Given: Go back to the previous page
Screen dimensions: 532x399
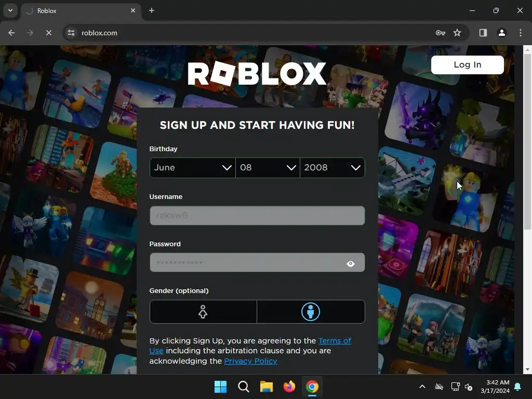Looking at the screenshot, I should click(11, 33).
